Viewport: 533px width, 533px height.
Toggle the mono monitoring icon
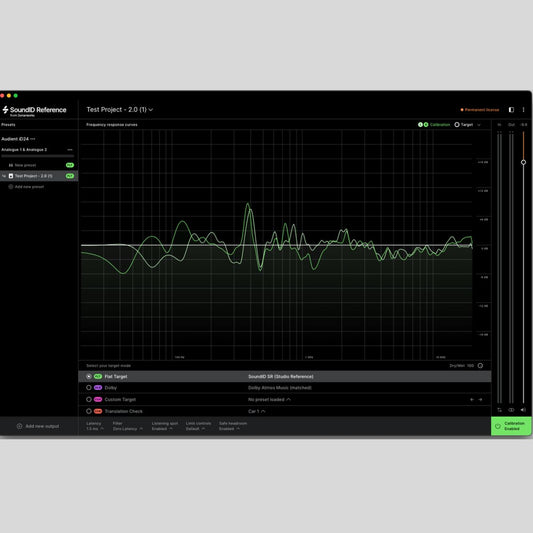511,410
